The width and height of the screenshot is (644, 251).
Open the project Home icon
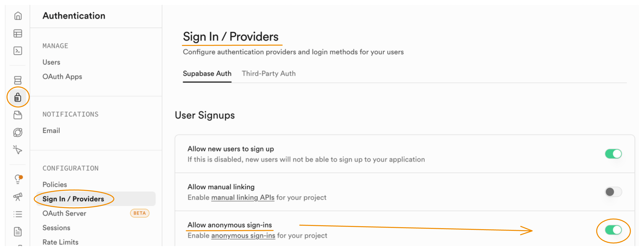18,16
